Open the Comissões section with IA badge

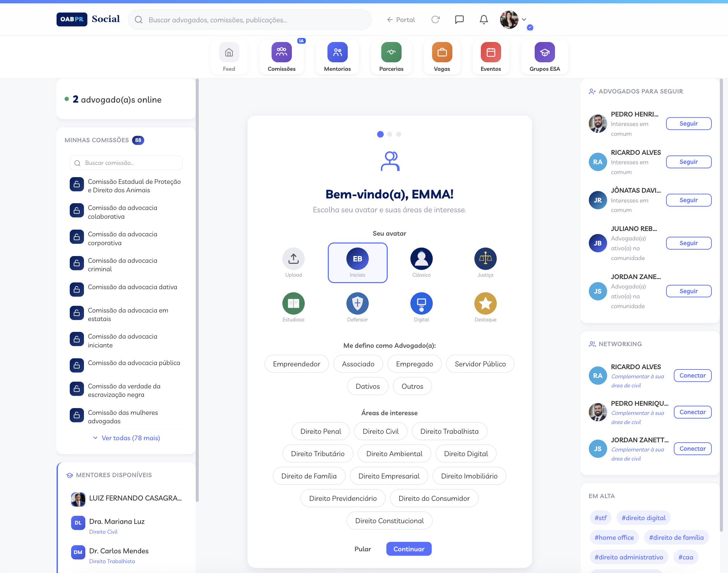point(281,57)
